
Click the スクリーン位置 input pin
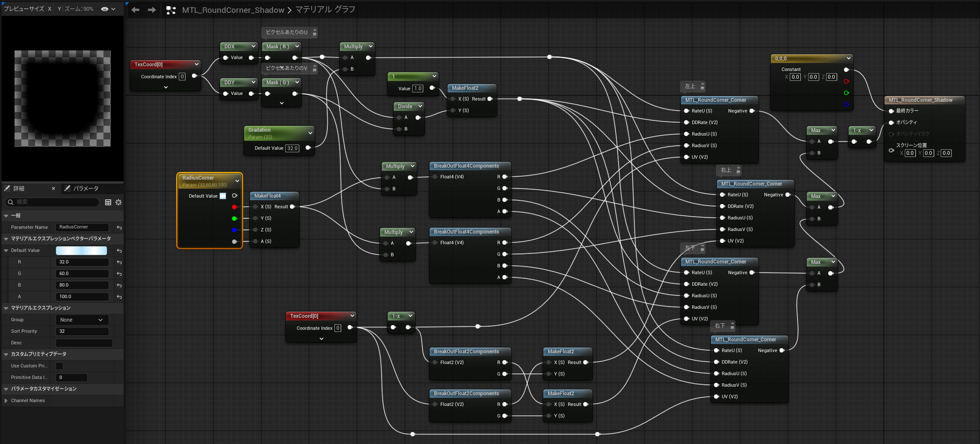(891, 151)
